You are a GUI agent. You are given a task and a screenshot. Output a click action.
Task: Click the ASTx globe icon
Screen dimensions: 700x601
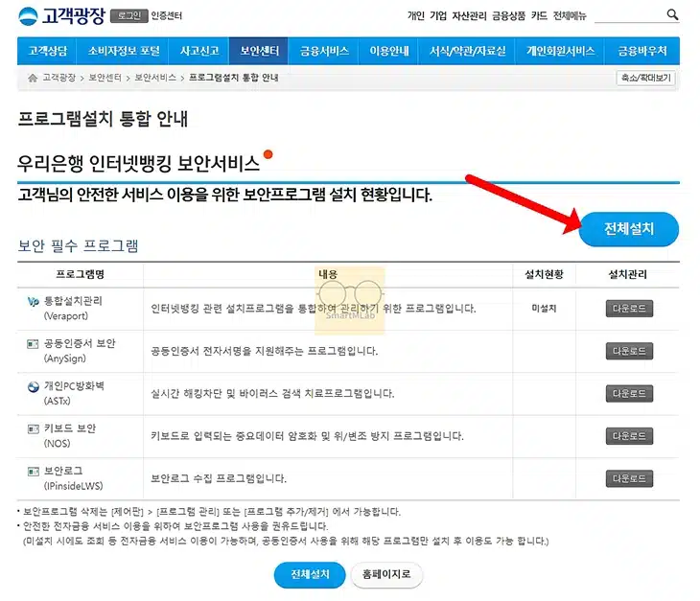(x=34, y=387)
